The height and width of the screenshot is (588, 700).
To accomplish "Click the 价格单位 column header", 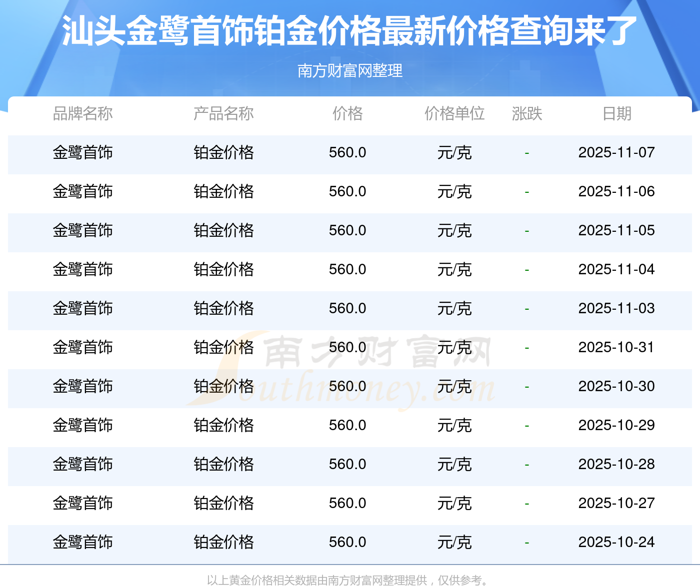I will tap(454, 114).
